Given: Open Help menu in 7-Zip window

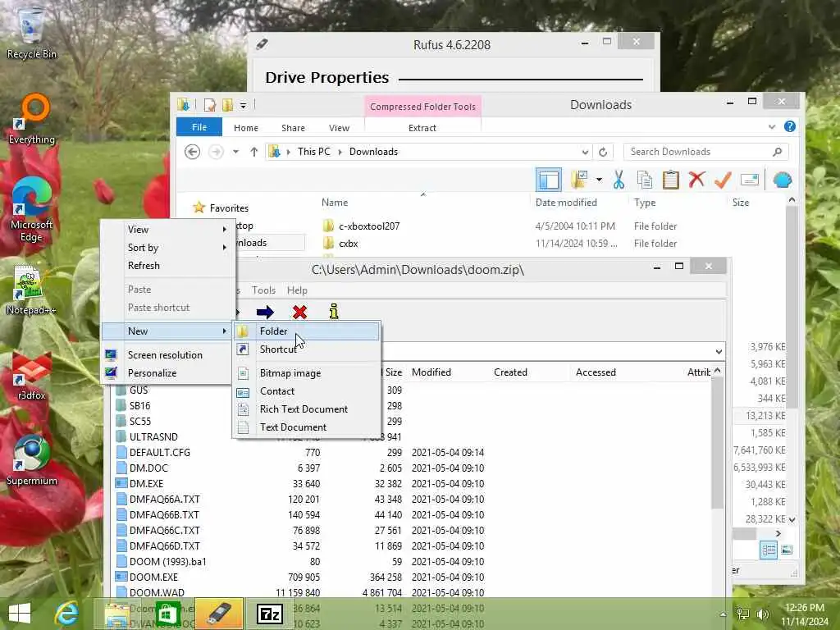Looking at the screenshot, I should tap(297, 290).
